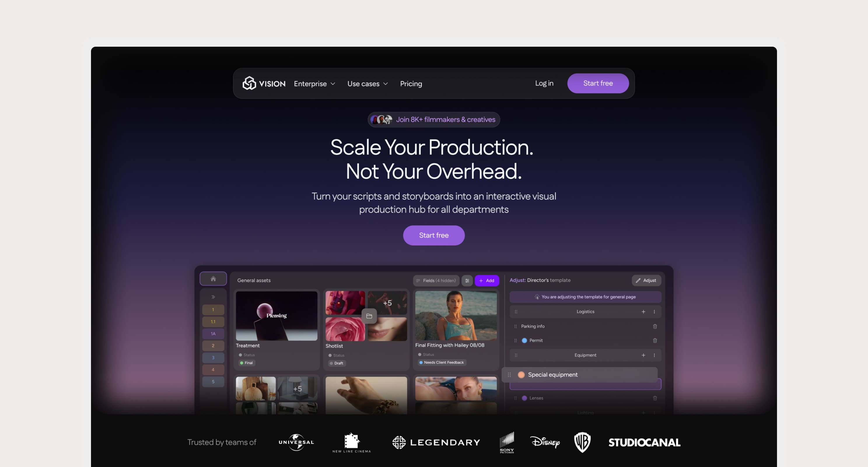This screenshot has width=868, height=467.
Task: Select scene 1A in the sidebar
Action: pyautogui.click(x=213, y=334)
